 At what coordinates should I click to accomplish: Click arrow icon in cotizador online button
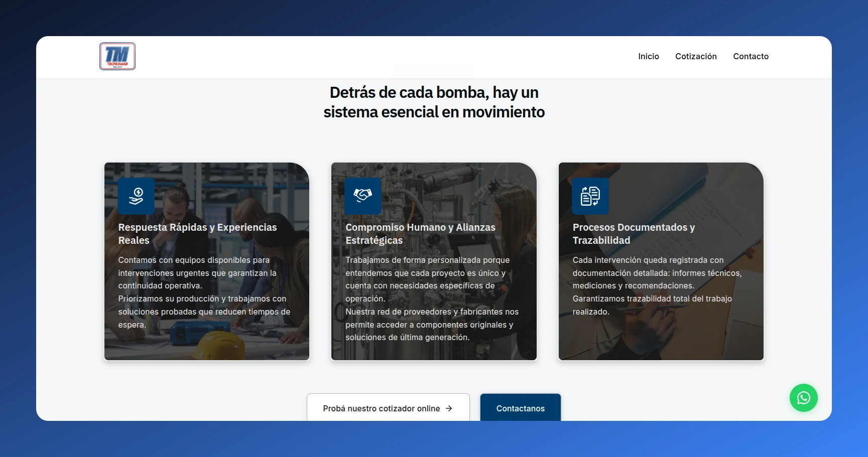449,408
